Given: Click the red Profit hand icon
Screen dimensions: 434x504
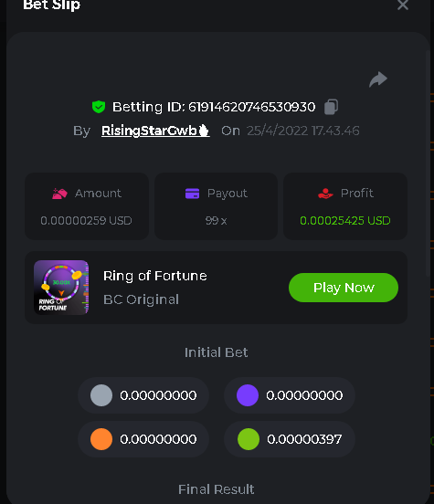Looking at the screenshot, I should [325, 194].
